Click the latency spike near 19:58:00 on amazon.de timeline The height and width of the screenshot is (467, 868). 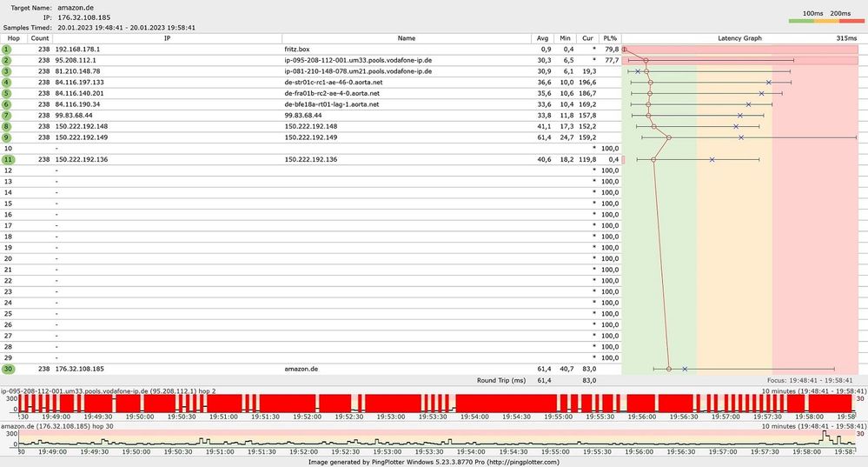(x=825, y=437)
